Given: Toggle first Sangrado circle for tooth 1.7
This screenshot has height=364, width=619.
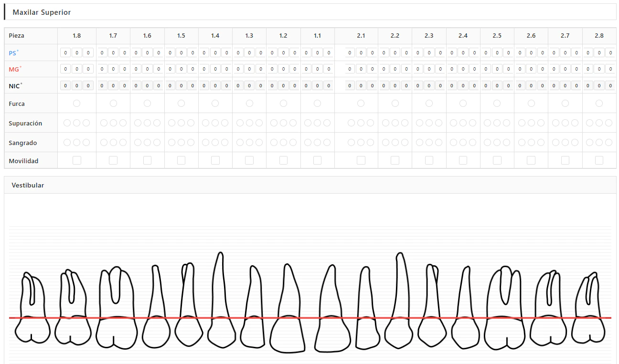Looking at the screenshot, I should (x=104, y=142).
